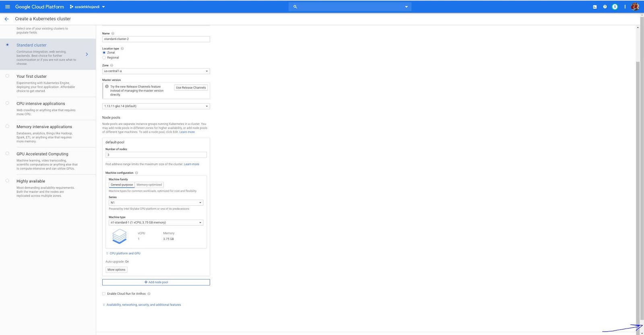Screen dimensions: 644x335
Task: Click the 'Create a Kubernetes cluster' title
Action: tap(43, 19)
